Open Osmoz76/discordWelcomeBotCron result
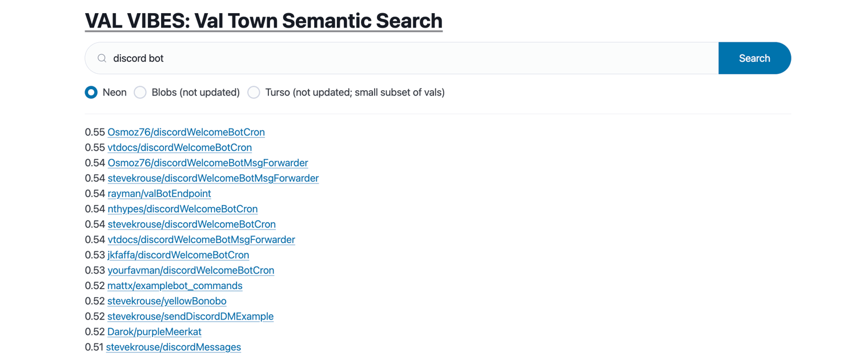The height and width of the screenshot is (356, 868). coord(186,132)
